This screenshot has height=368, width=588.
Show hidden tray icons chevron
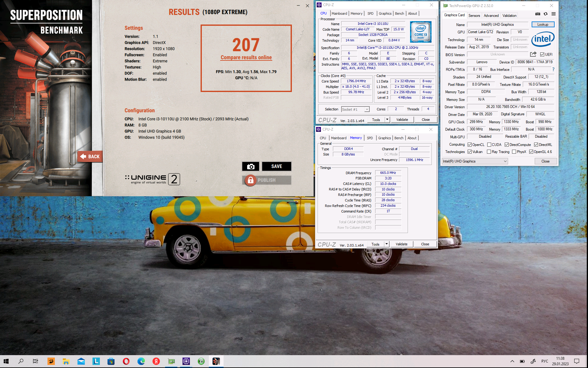click(512, 361)
